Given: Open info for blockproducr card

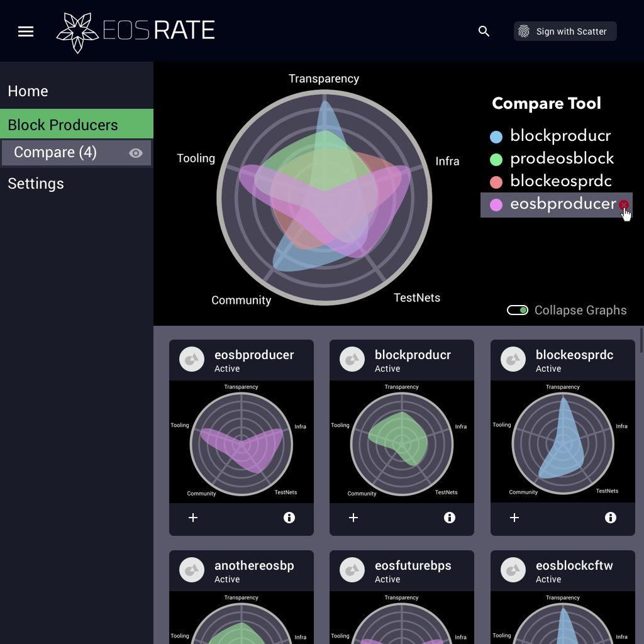Looking at the screenshot, I should pyautogui.click(x=450, y=518).
